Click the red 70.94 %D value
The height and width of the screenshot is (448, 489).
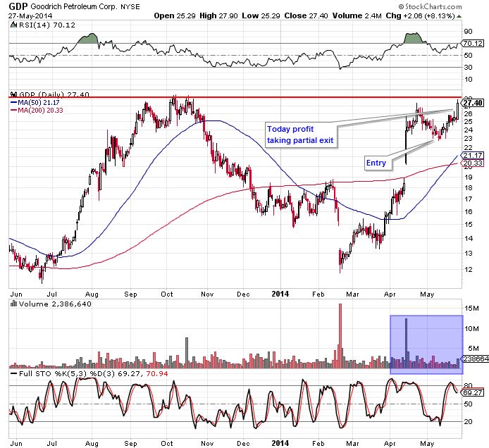[157, 373]
